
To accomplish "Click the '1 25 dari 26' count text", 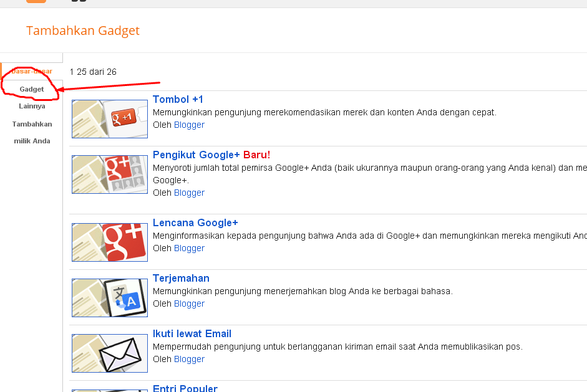I will tap(93, 72).
